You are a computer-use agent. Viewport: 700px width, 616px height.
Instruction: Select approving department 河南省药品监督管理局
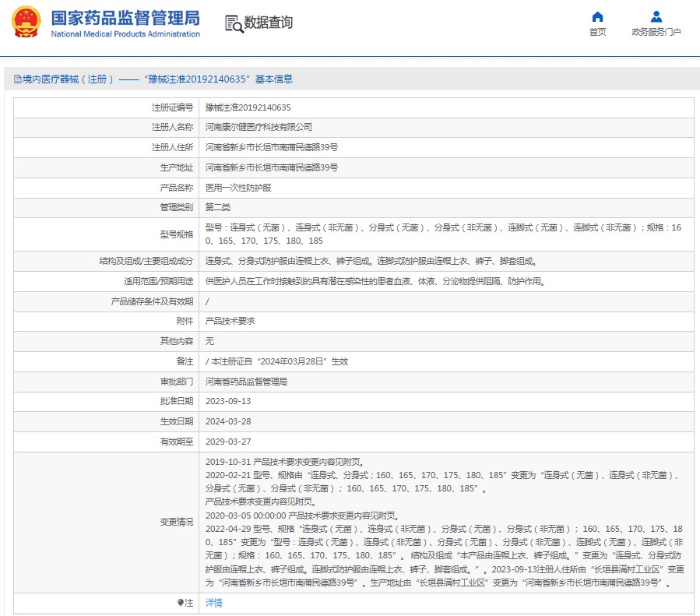(246, 382)
